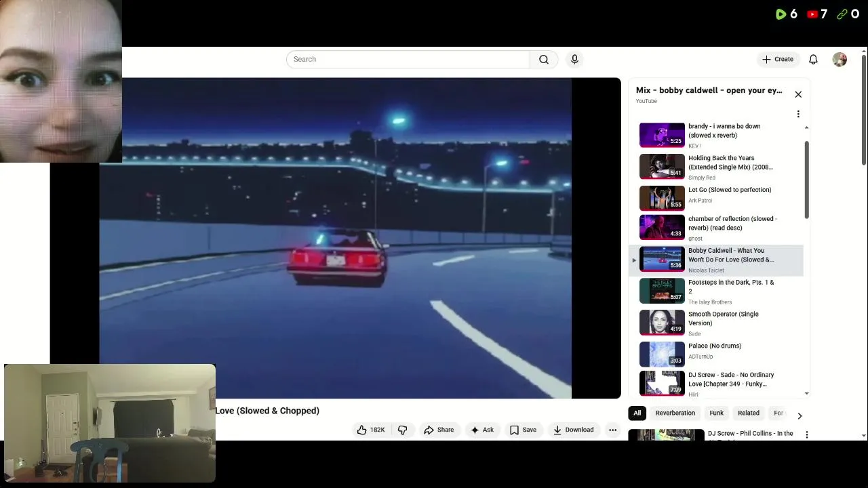Click the Download button
868x488 pixels.
(x=573, y=430)
